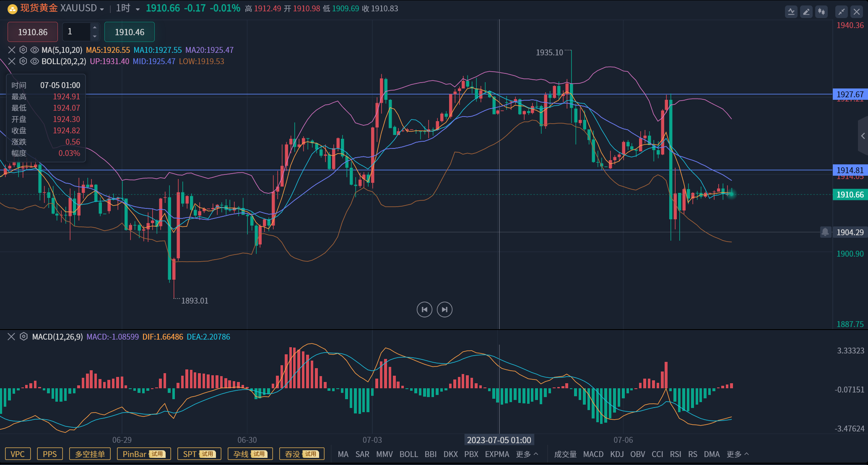Toggle visibility of the MA(5,10,20) indicator
Screen dimensions: 868x465
tap(34, 50)
